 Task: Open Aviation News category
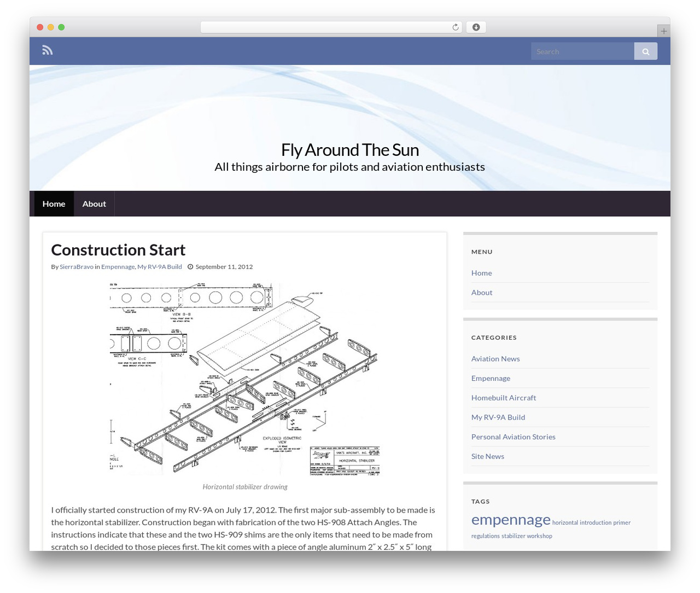tap(495, 359)
